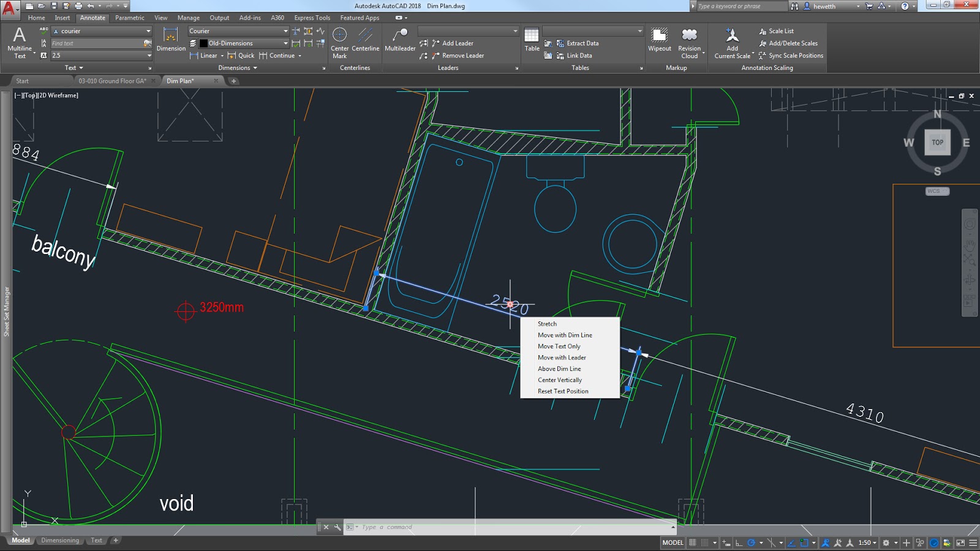Open the 1:50 annotation scale dropdown
Image resolution: width=980 pixels, height=551 pixels.
point(867,542)
